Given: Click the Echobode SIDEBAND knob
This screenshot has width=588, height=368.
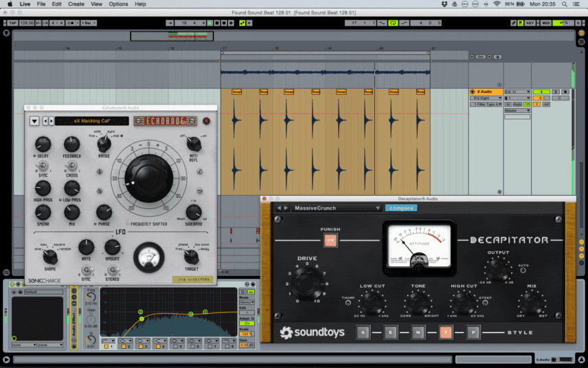Looking at the screenshot, I should click(x=194, y=212).
